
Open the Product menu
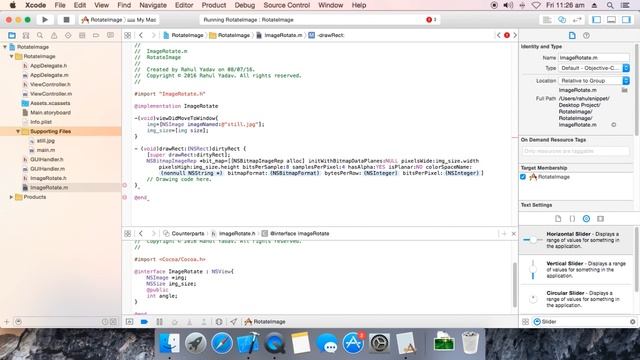[214, 5]
